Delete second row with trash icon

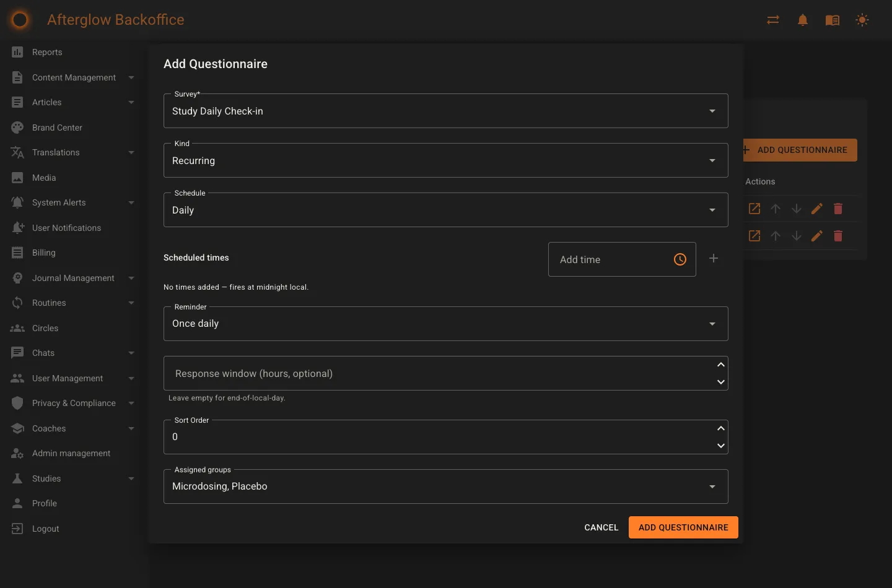[x=838, y=236]
